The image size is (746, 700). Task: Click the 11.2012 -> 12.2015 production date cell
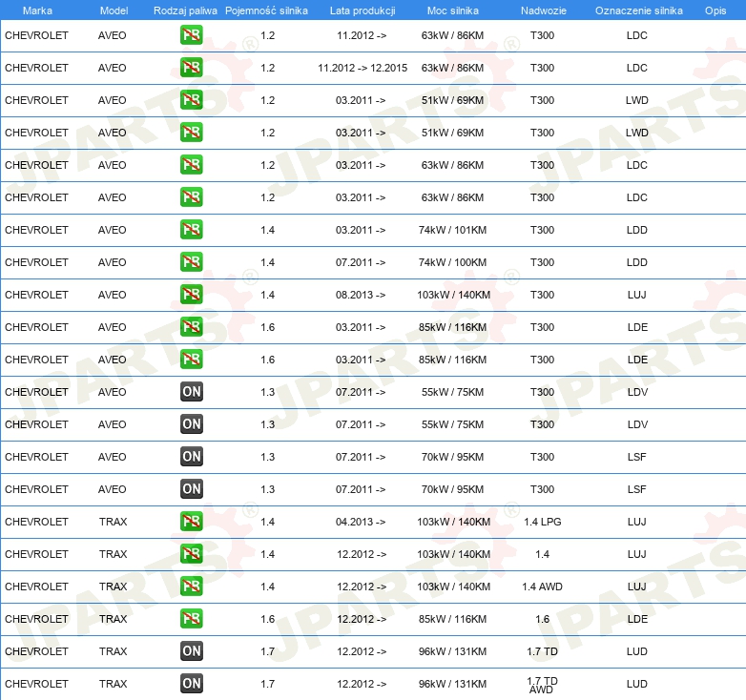(361, 68)
